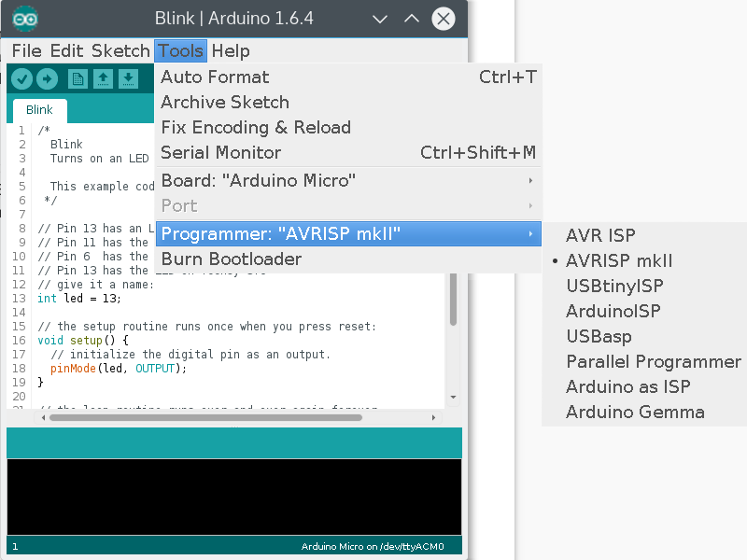The image size is (747, 560).
Task: Select the AVRISP mkII programmer option
Action: point(644,261)
